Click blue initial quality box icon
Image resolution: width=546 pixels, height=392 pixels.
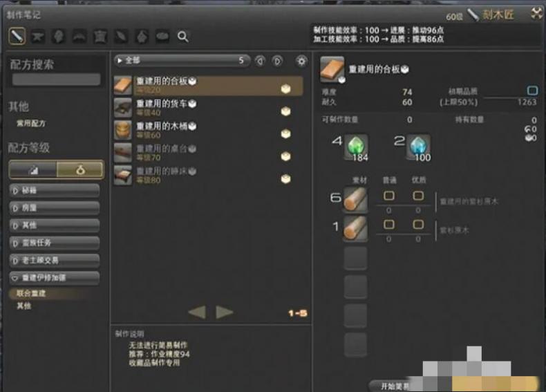click(x=532, y=91)
